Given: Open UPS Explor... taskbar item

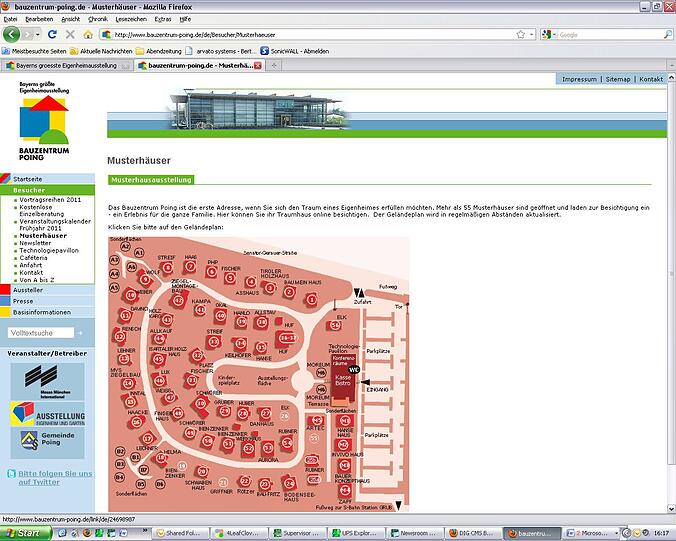Looking at the screenshot, I should (x=356, y=533).
